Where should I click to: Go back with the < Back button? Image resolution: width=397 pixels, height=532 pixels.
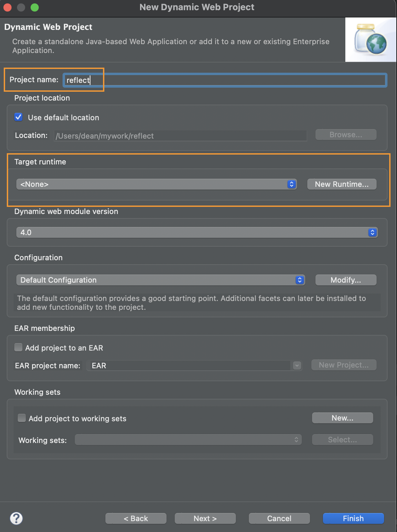point(136,518)
